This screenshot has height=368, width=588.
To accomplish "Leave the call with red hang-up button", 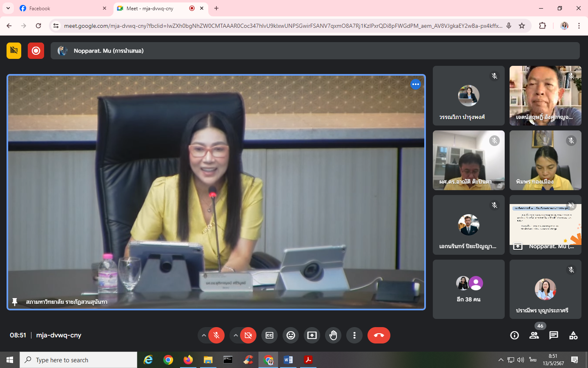I will [379, 335].
